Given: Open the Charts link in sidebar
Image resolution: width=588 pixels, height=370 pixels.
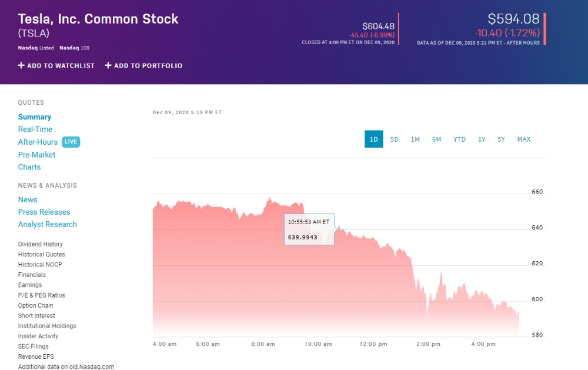Looking at the screenshot, I should click(29, 167).
